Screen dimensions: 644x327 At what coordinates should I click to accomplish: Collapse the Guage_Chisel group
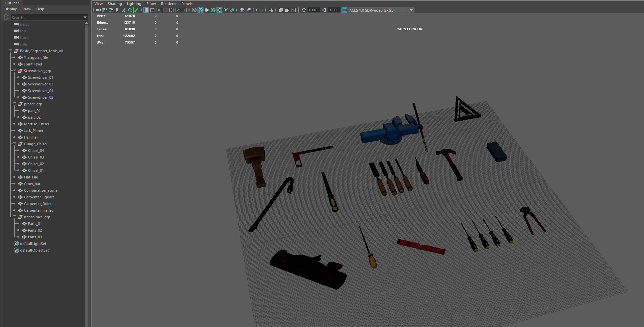(14, 144)
